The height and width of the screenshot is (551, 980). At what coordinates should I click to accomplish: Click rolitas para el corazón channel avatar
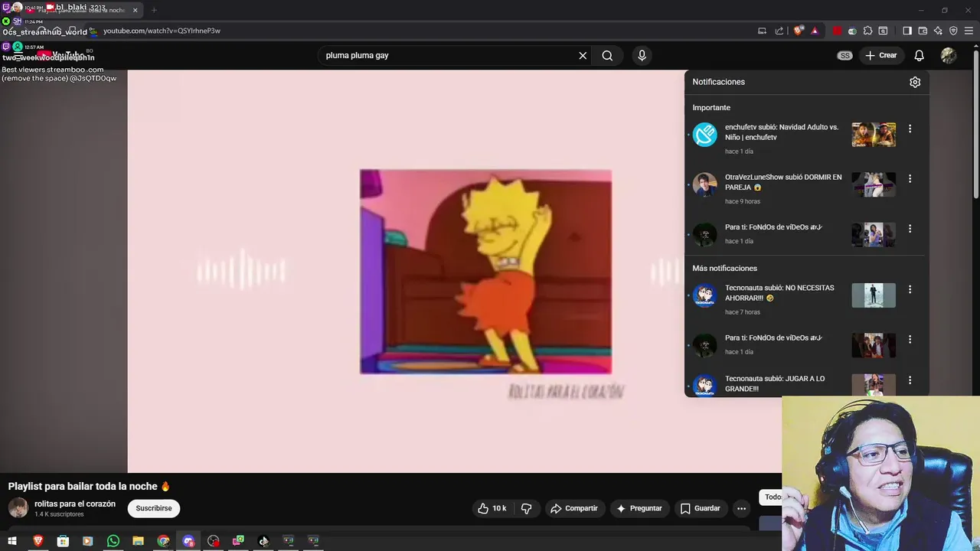[x=18, y=508]
